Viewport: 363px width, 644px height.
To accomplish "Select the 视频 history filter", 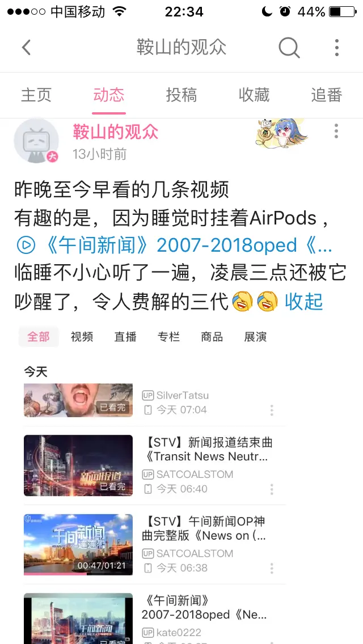I will 82,337.
